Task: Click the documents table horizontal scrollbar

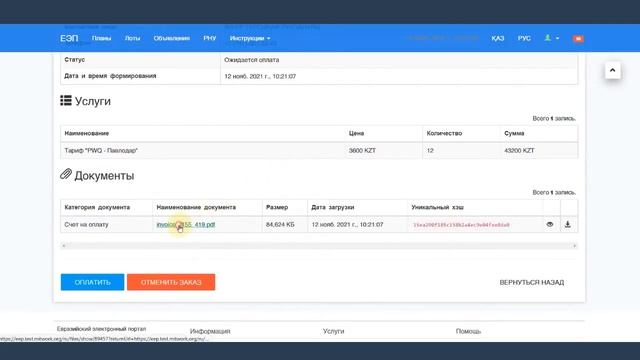Action: click(319, 246)
